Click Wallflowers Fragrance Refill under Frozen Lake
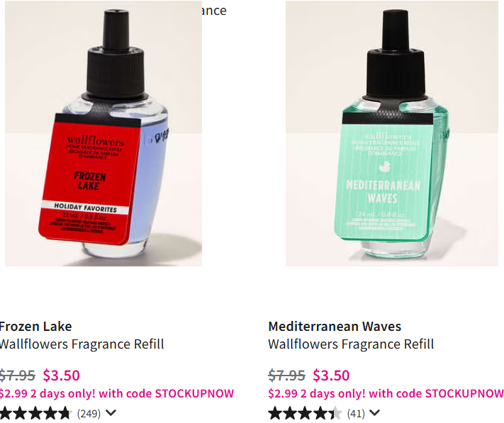 pyautogui.click(x=82, y=344)
